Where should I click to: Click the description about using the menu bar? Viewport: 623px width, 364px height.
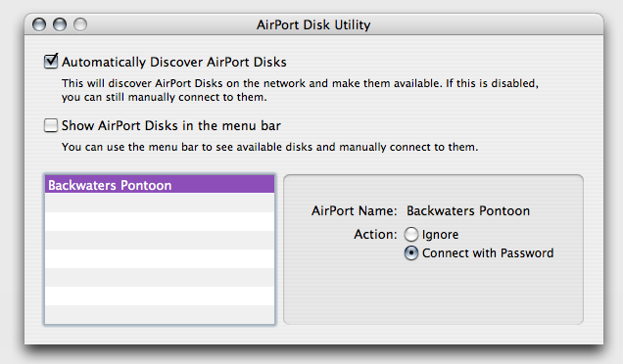[x=269, y=147]
